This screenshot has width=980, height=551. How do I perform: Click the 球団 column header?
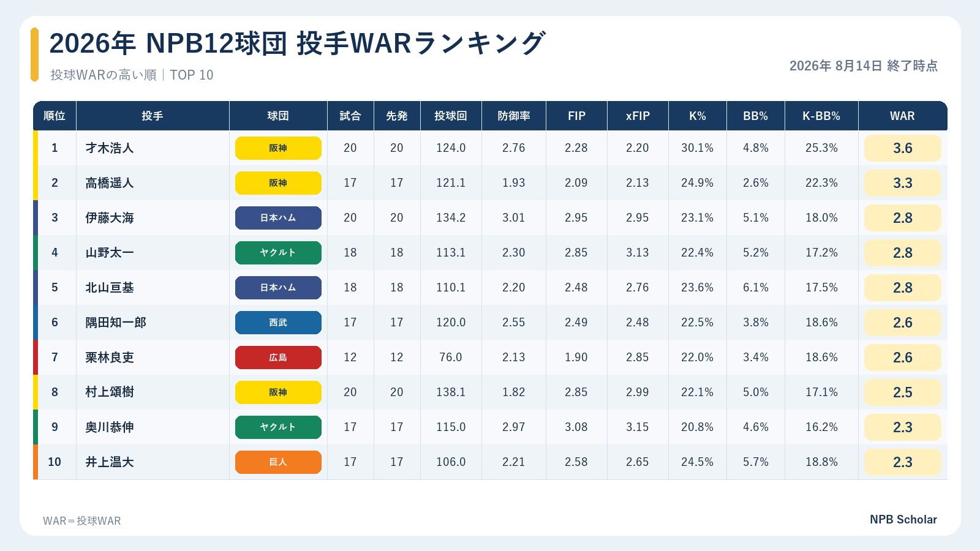pyautogui.click(x=278, y=116)
